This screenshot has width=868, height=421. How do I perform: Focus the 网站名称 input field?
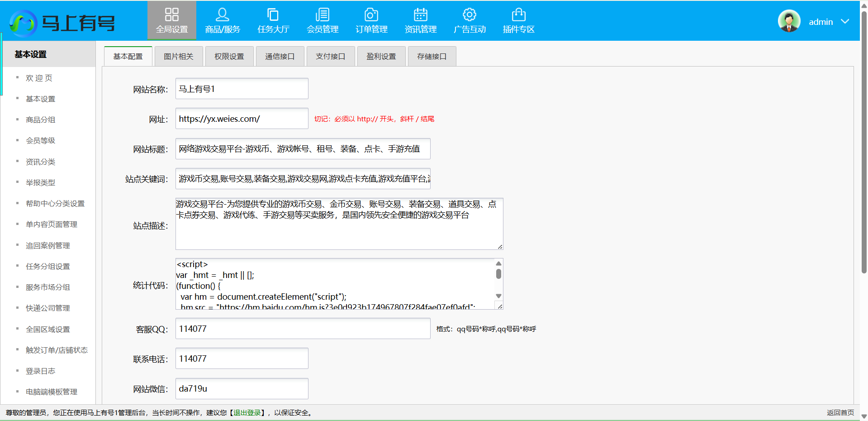click(x=242, y=89)
